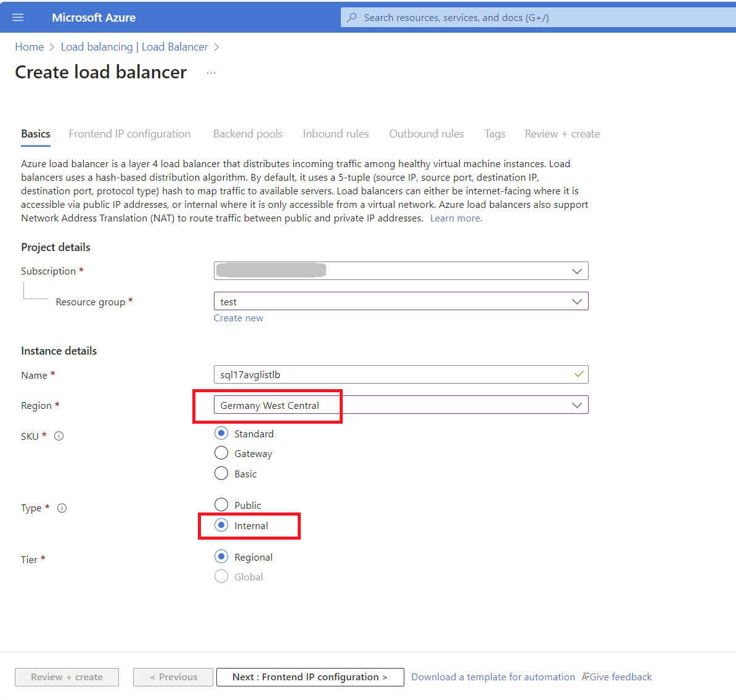The height and width of the screenshot is (700, 736).
Task: Click Next : Frontend IP configuration button
Action: 310,677
